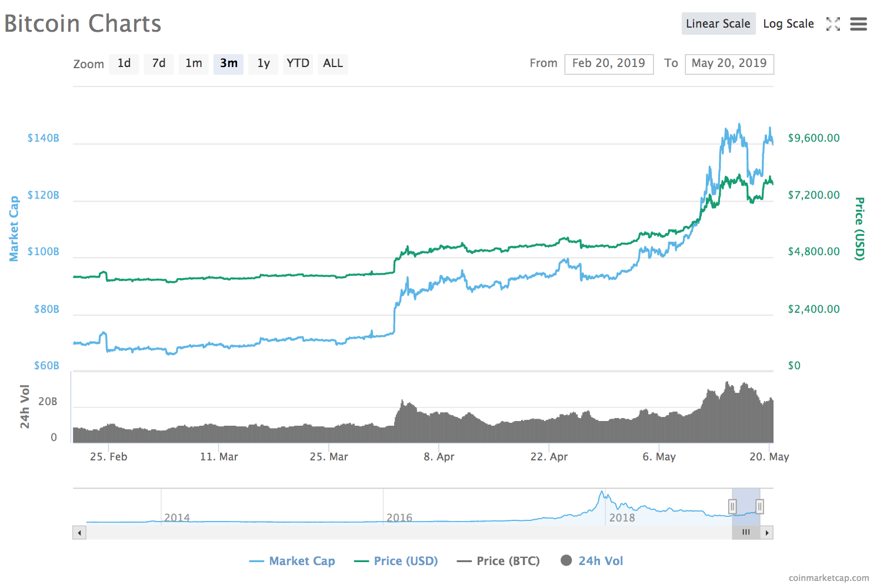
Task: Open the hamburger chart options menu
Action: pyautogui.click(x=858, y=24)
